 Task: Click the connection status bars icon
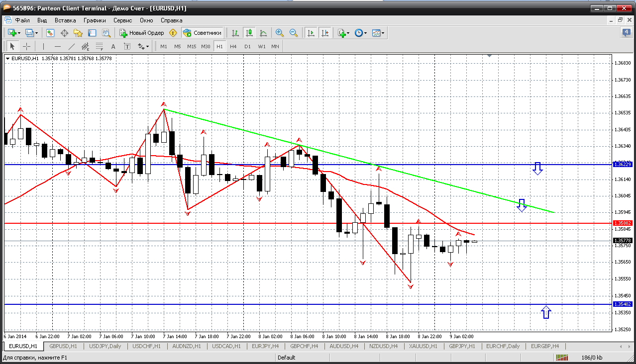point(562,357)
